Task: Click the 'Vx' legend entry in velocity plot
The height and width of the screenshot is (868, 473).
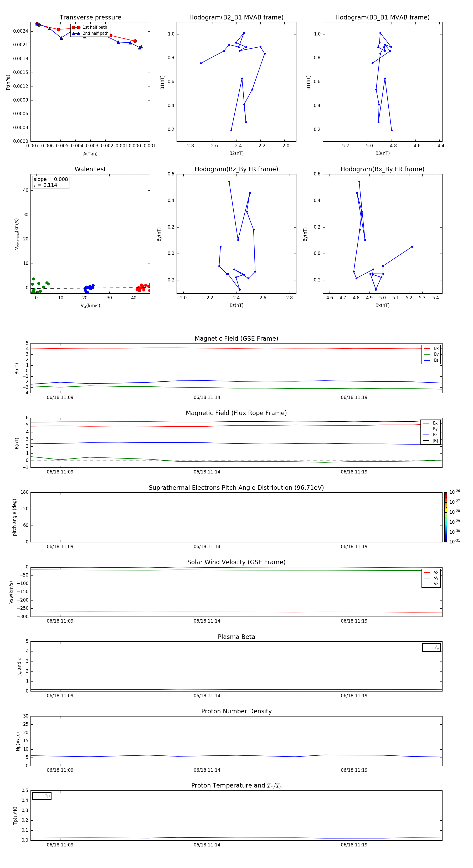Action: click(x=431, y=572)
